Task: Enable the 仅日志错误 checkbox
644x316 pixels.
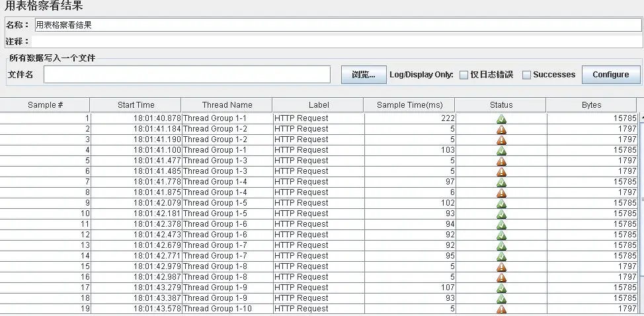Action: (463, 75)
